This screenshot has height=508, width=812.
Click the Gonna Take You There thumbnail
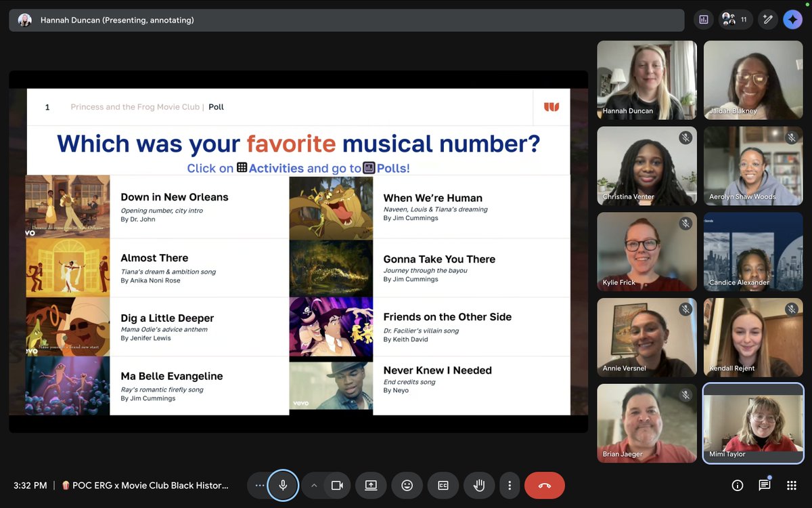click(x=331, y=268)
